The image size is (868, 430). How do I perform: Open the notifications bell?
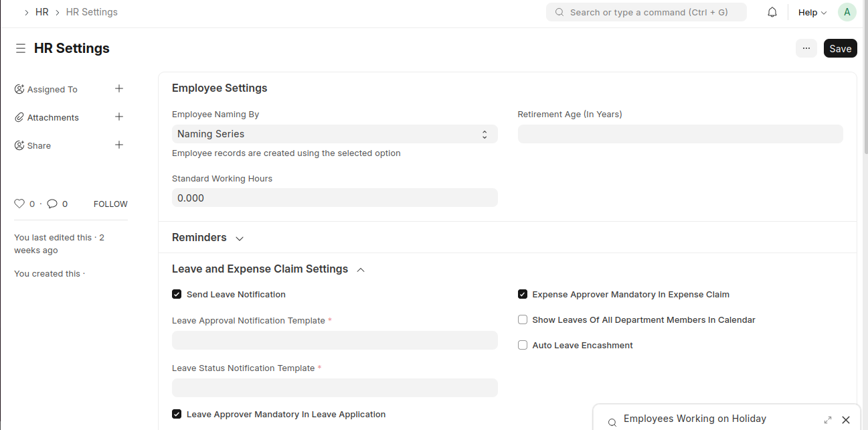[772, 12]
